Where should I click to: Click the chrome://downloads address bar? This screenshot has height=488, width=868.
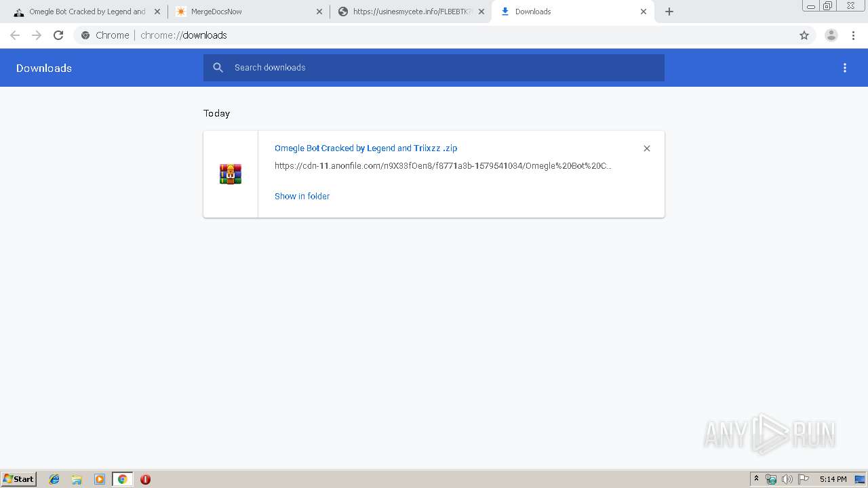434,35
